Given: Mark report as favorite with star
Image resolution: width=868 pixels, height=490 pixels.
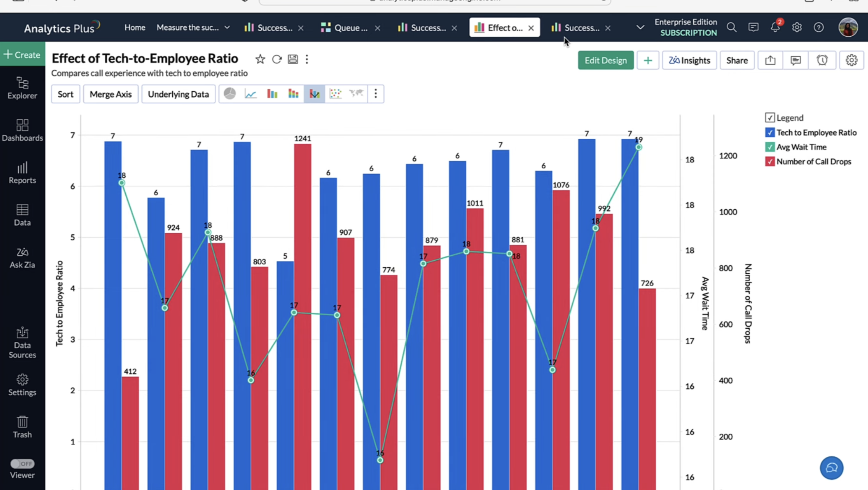Looking at the screenshot, I should coord(260,59).
